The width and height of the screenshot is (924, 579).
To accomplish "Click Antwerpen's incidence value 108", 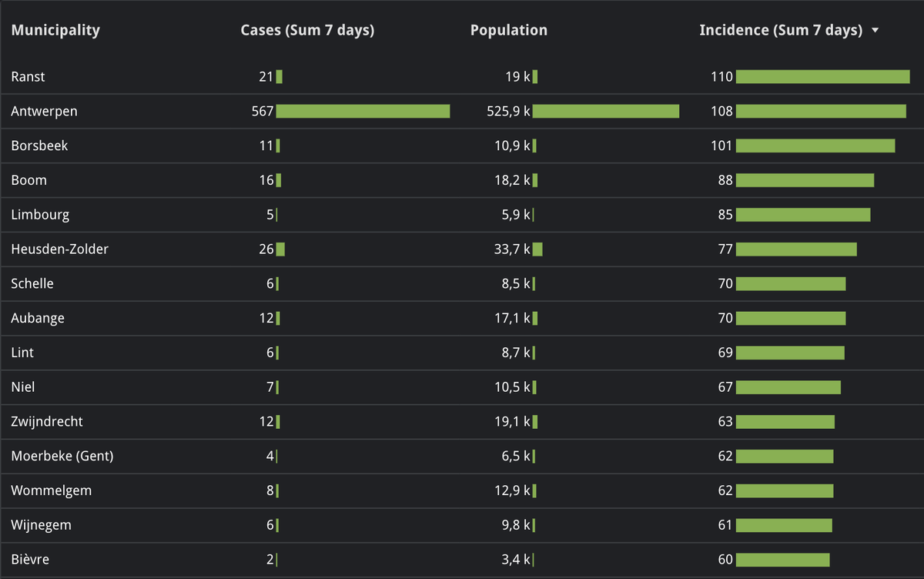I will click(722, 112).
